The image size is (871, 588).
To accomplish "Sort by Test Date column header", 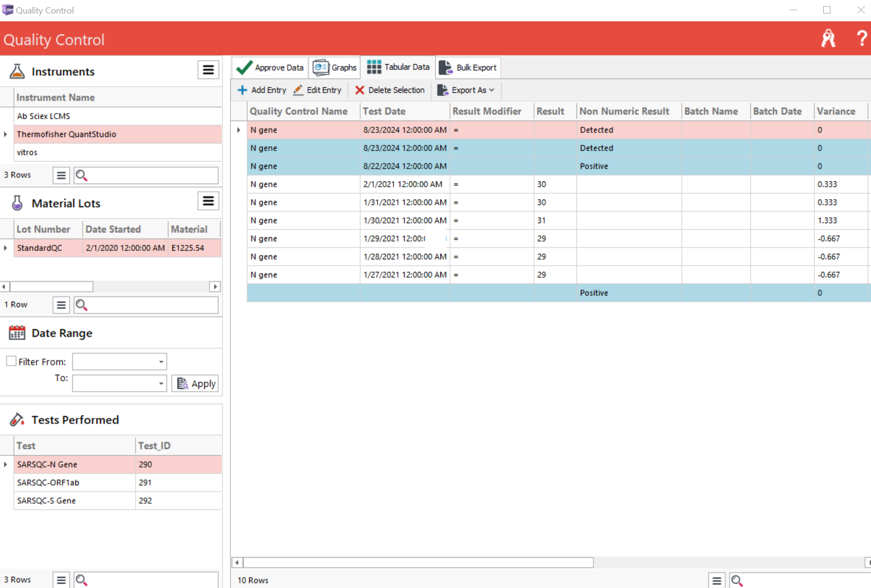I will 405,112.
